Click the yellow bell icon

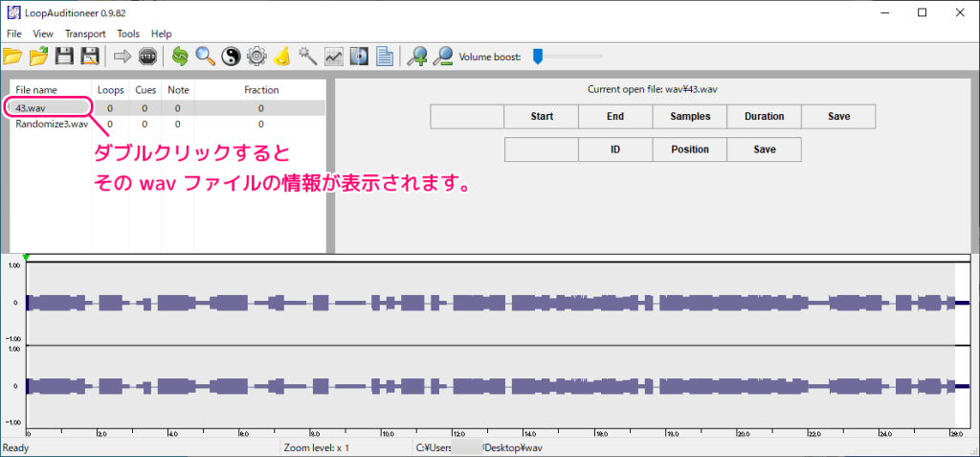(281, 57)
